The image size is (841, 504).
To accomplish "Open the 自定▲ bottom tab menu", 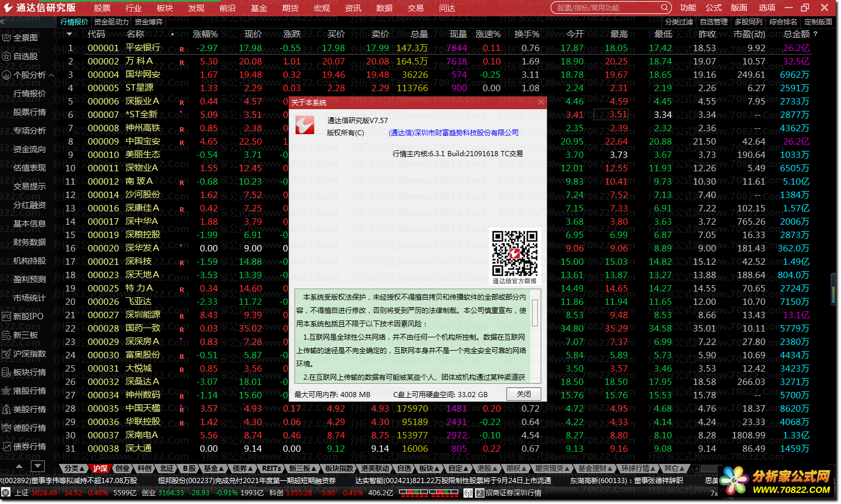I will (x=459, y=468).
